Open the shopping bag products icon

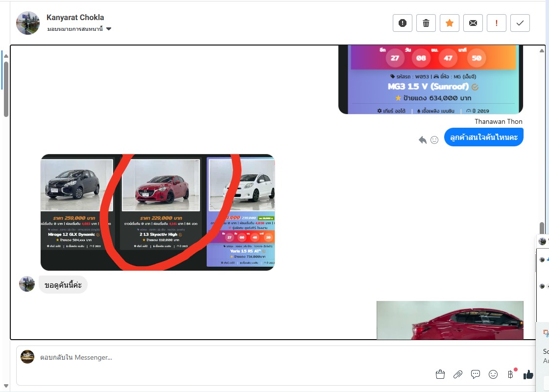pyautogui.click(x=440, y=374)
